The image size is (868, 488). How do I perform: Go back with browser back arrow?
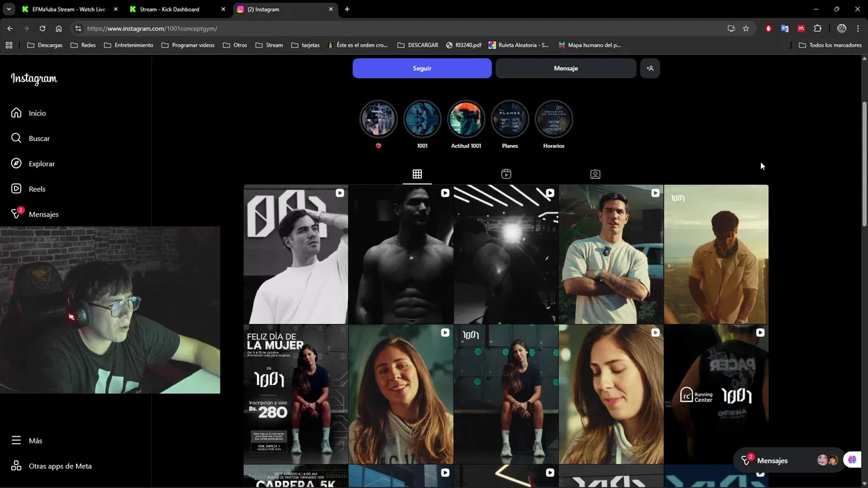pyautogui.click(x=10, y=28)
